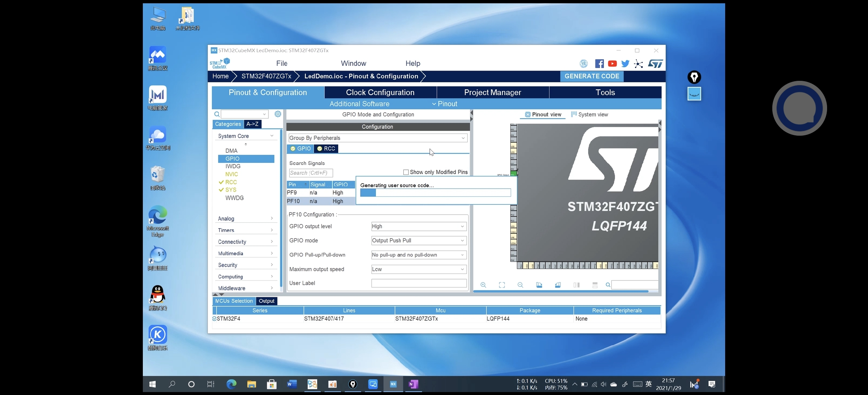Open File Explorer from the taskbar

[x=251, y=384]
